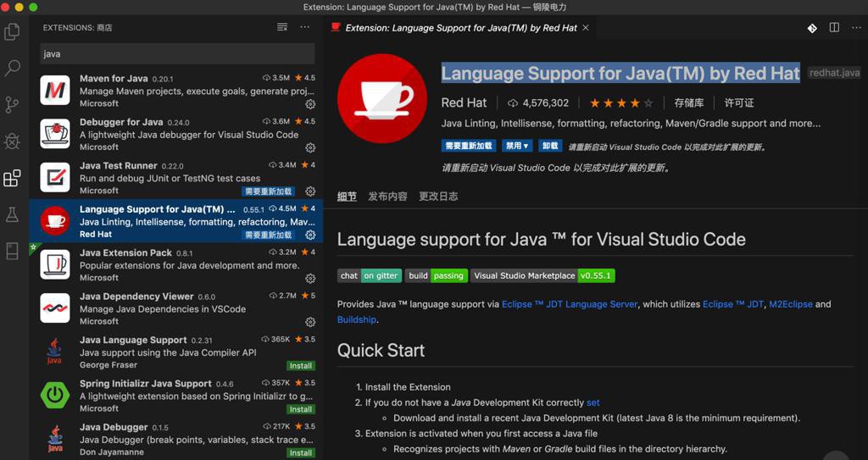Viewport: 868px width, 460px height.
Task: Switch to the 发布内容 contributions tab
Action: (x=387, y=197)
